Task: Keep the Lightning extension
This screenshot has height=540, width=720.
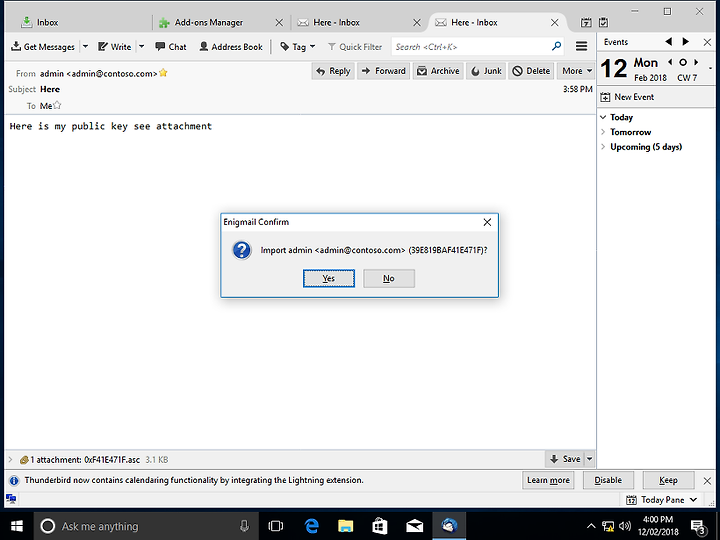Action: tap(669, 480)
